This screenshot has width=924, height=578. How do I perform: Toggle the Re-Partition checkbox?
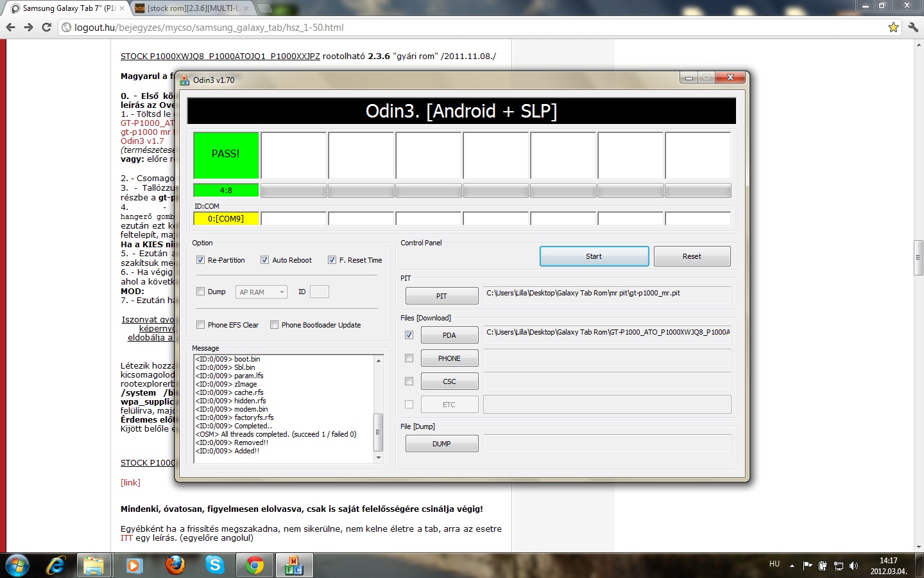click(x=200, y=260)
